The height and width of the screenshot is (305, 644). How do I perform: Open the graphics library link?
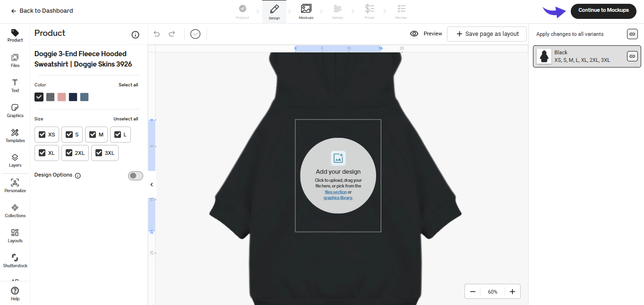tap(337, 198)
